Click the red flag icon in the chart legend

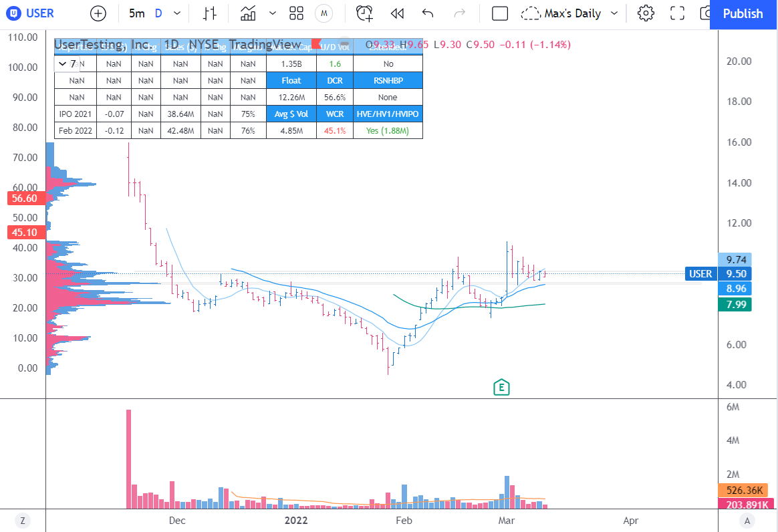pos(316,44)
